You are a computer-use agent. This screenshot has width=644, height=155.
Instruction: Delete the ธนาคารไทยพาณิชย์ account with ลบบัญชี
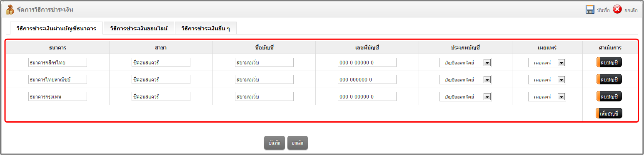point(609,79)
